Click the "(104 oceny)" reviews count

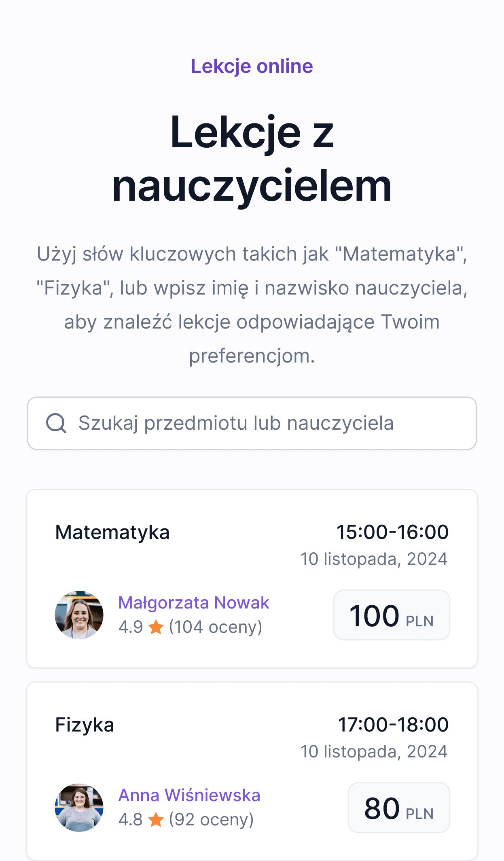[x=215, y=627]
